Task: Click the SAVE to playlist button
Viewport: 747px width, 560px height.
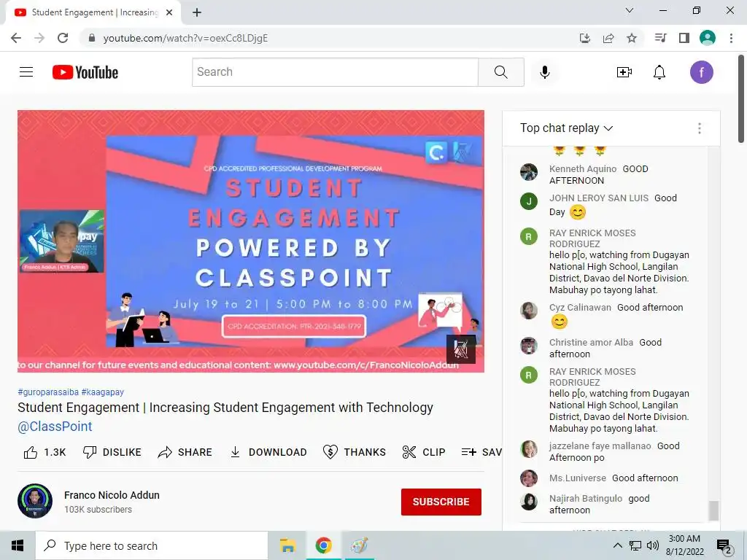Action: click(481, 452)
